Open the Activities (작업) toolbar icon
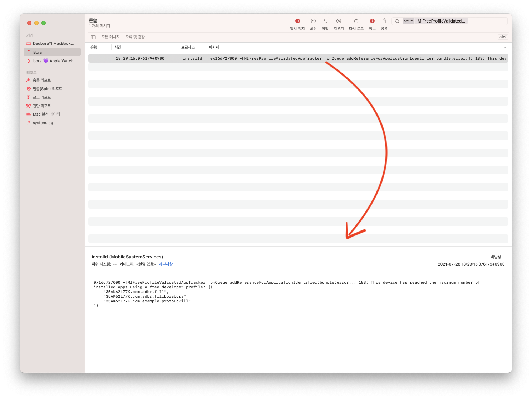 tap(325, 21)
